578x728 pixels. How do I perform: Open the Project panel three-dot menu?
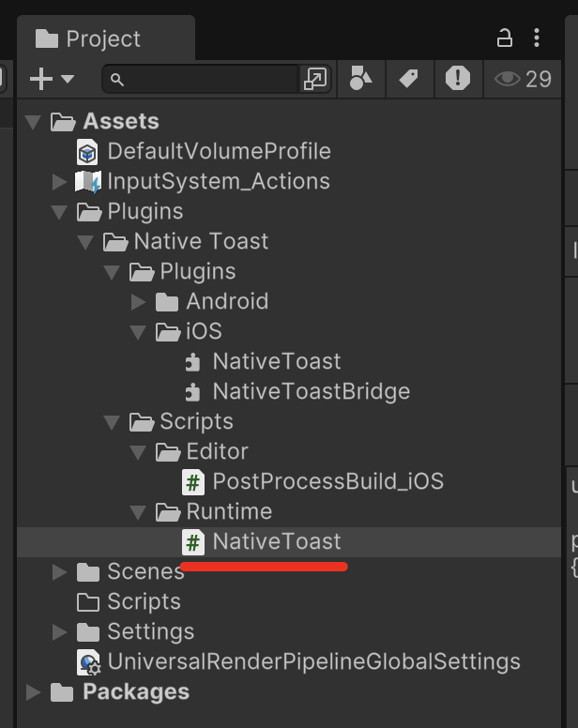point(537,38)
